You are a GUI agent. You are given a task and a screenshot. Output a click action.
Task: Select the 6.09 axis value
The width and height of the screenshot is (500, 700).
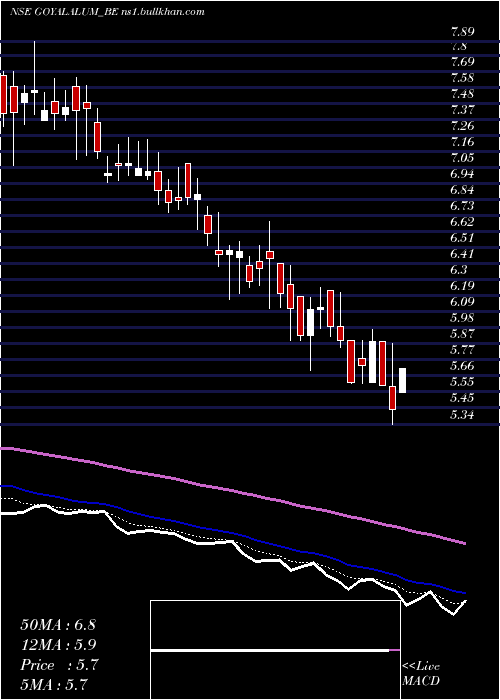pyautogui.click(x=462, y=301)
